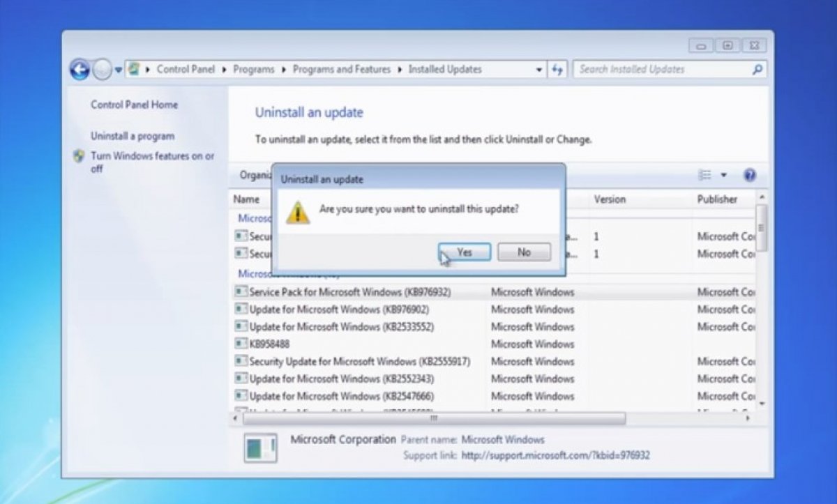Change view with the view icon
This screenshot has height=504, width=837.
tap(705, 175)
